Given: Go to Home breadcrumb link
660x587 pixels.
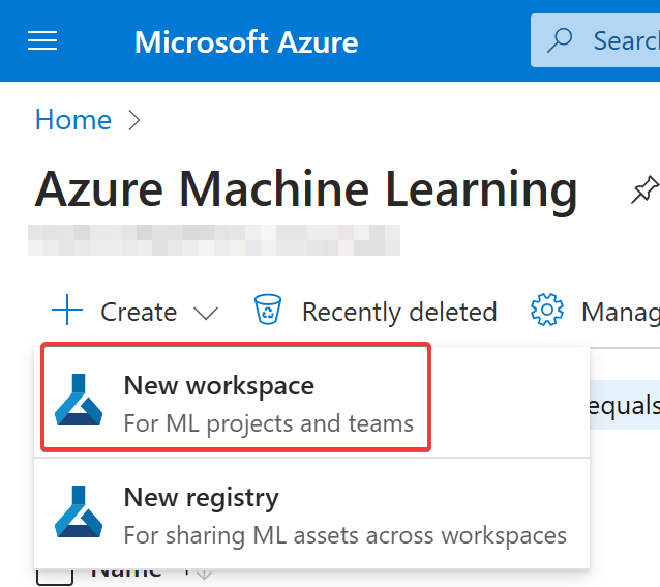Looking at the screenshot, I should 73,120.
